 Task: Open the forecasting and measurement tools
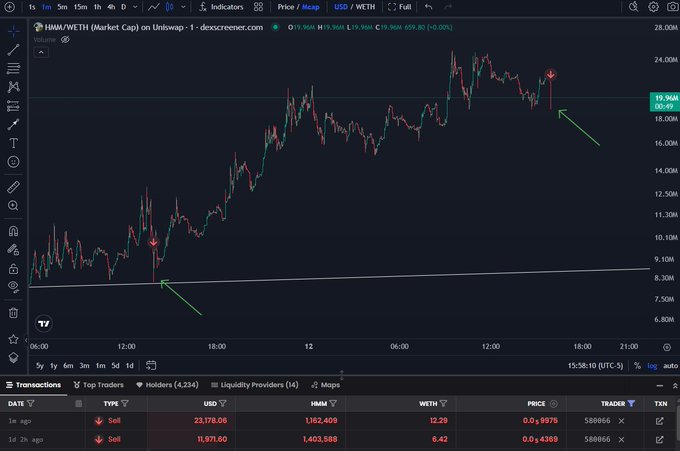(x=13, y=106)
